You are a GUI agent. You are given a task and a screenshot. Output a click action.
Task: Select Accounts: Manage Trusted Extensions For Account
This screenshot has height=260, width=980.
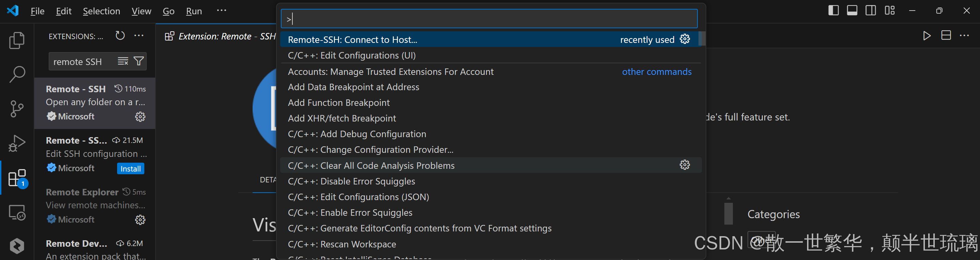pos(491,71)
